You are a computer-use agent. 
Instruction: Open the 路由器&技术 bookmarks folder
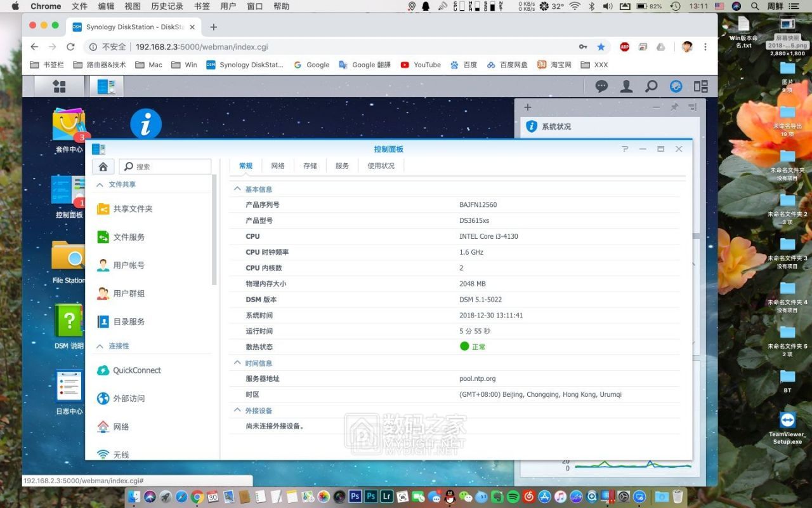coord(100,65)
